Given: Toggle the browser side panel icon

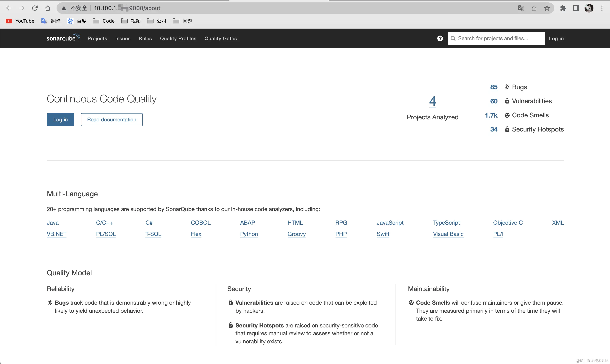Looking at the screenshot, I should [x=576, y=8].
